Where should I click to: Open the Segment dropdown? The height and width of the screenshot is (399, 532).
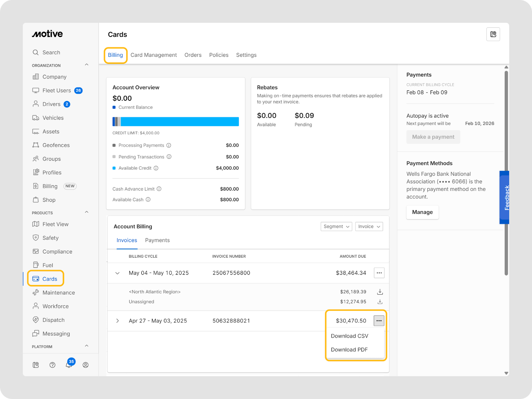coord(336,226)
